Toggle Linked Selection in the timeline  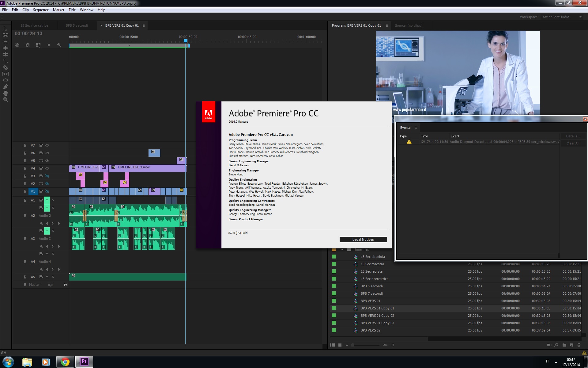[x=38, y=45]
